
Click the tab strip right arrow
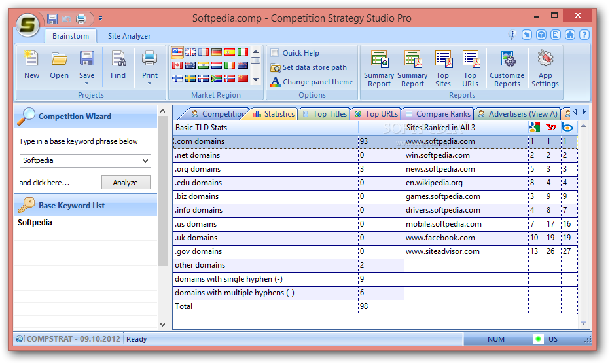(584, 112)
